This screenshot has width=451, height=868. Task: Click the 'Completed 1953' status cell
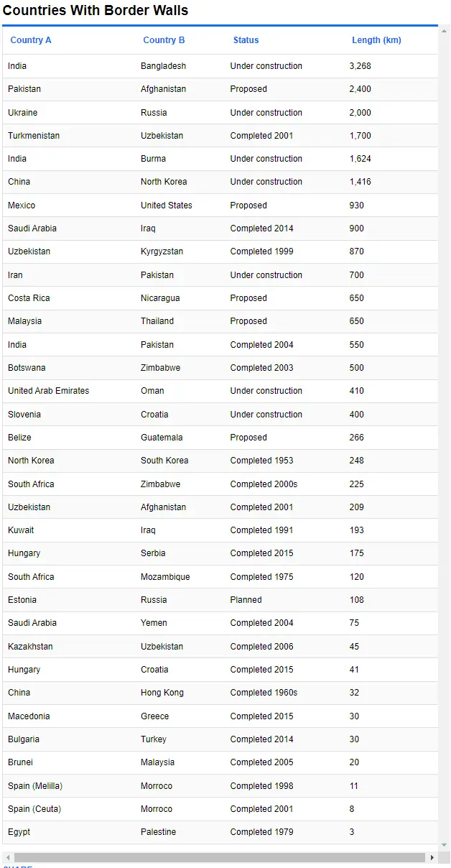pos(261,461)
